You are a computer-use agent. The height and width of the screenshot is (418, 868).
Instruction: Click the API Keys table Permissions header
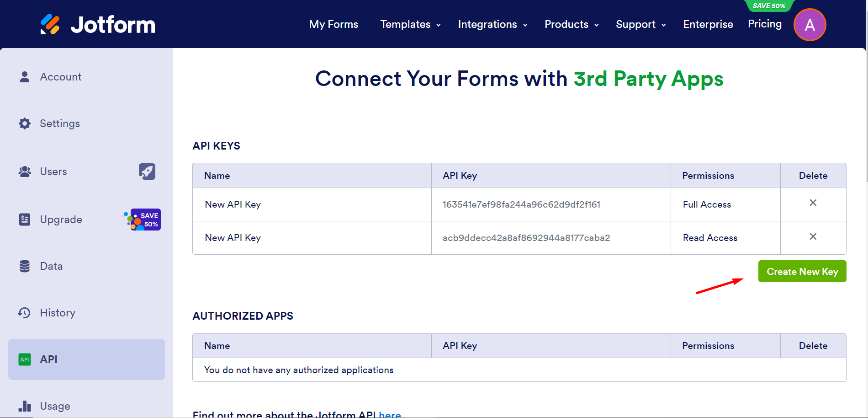pyautogui.click(x=708, y=176)
